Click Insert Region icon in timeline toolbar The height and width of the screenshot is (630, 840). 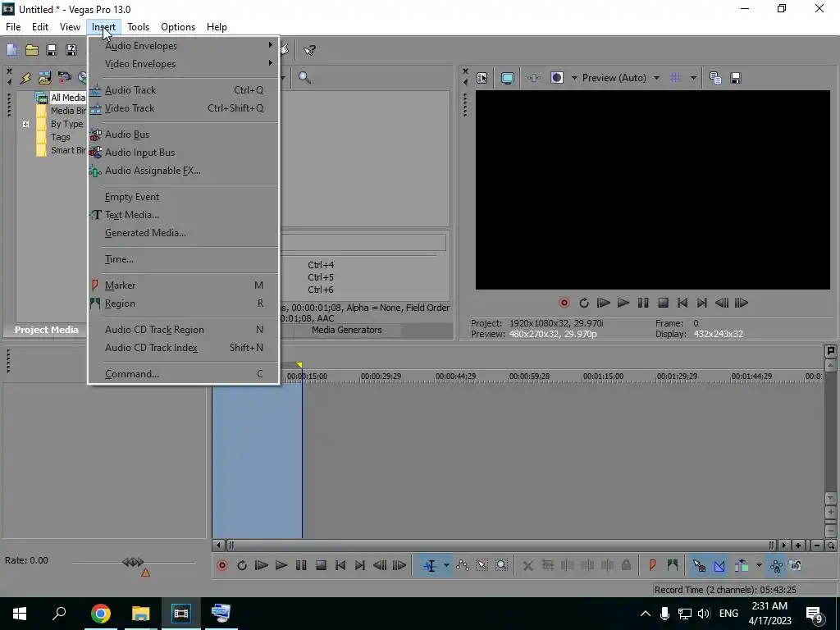tap(673, 565)
